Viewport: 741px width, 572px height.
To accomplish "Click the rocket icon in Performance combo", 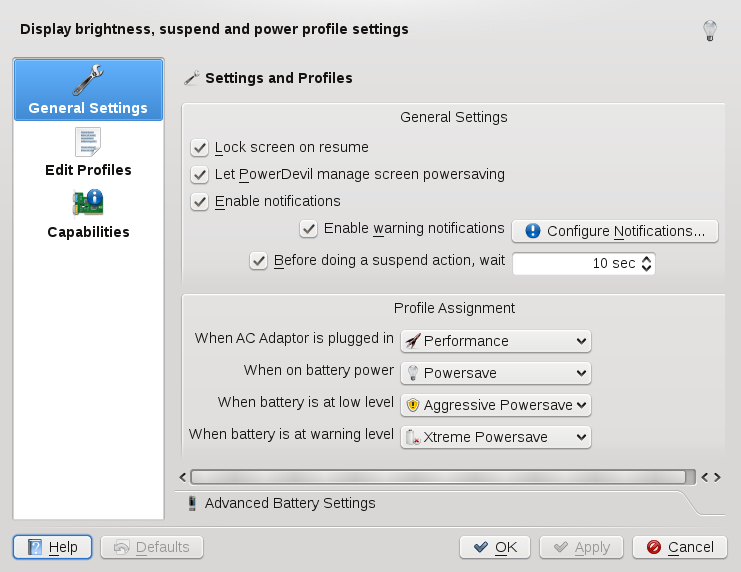I will (x=413, y=341).
